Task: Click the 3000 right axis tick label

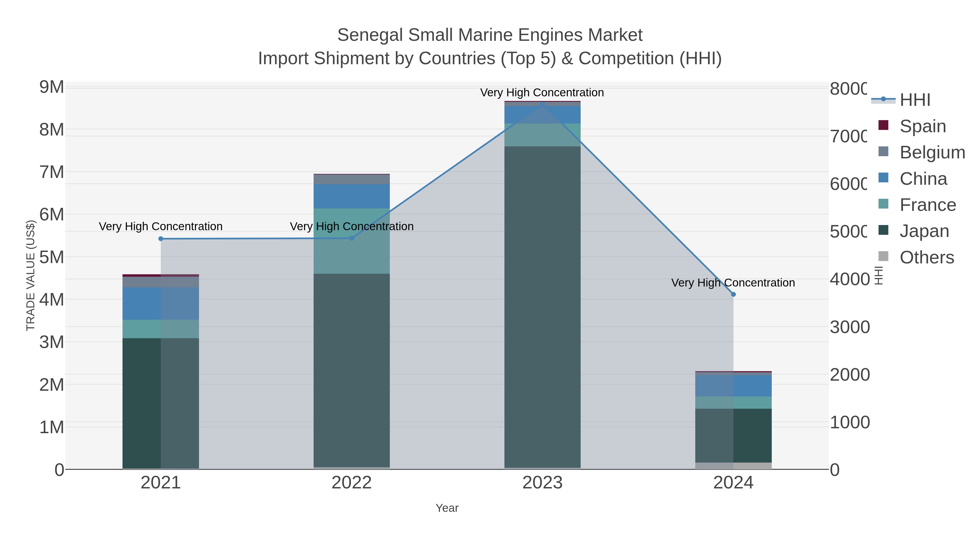Action: pos(850,327)
